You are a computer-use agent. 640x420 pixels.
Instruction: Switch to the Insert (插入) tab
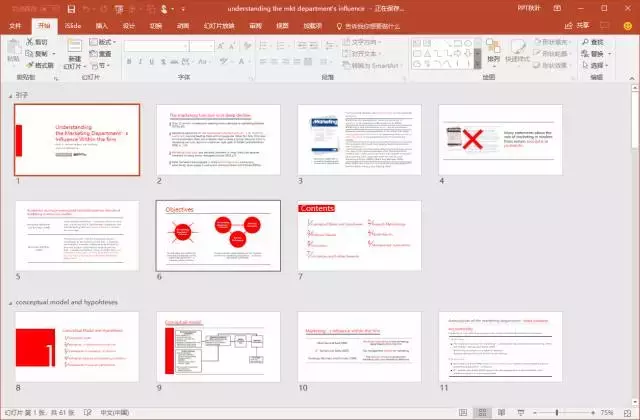102,26
